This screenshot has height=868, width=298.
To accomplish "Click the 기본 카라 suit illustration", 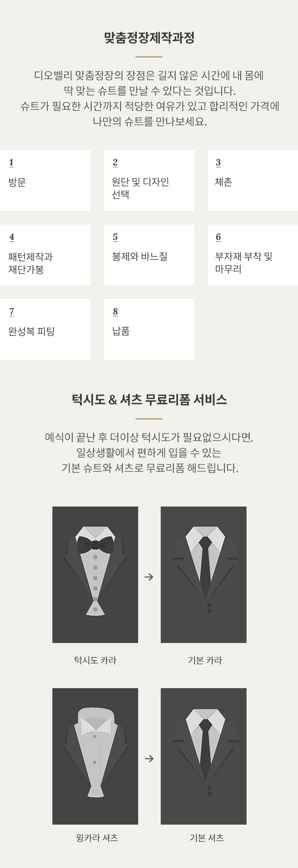I will tap(204, 574).
